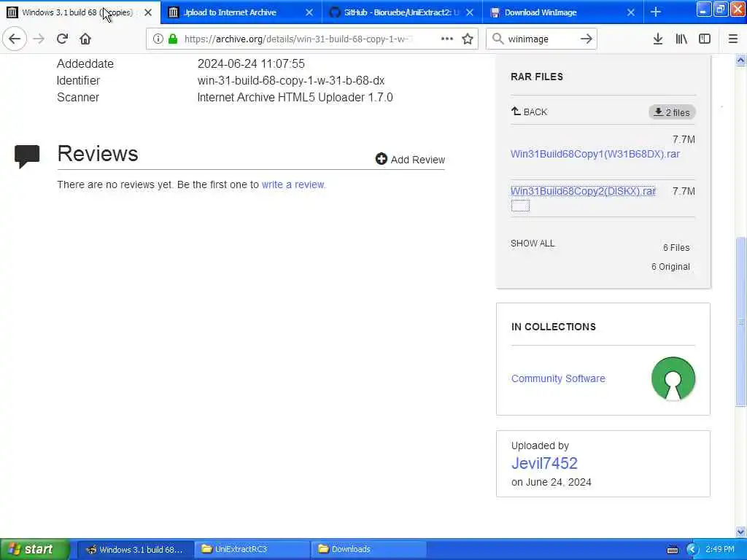This screenshot has height=560, width=747.
Task: Open the Windows Start menu
Action: click(x=35, y=549)
